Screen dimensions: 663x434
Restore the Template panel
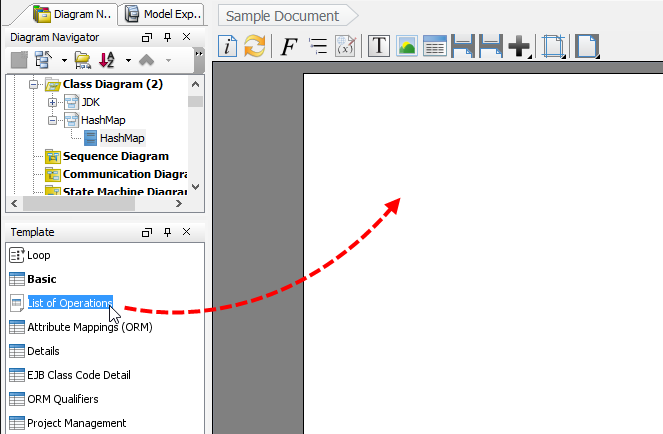click(147, 233)
